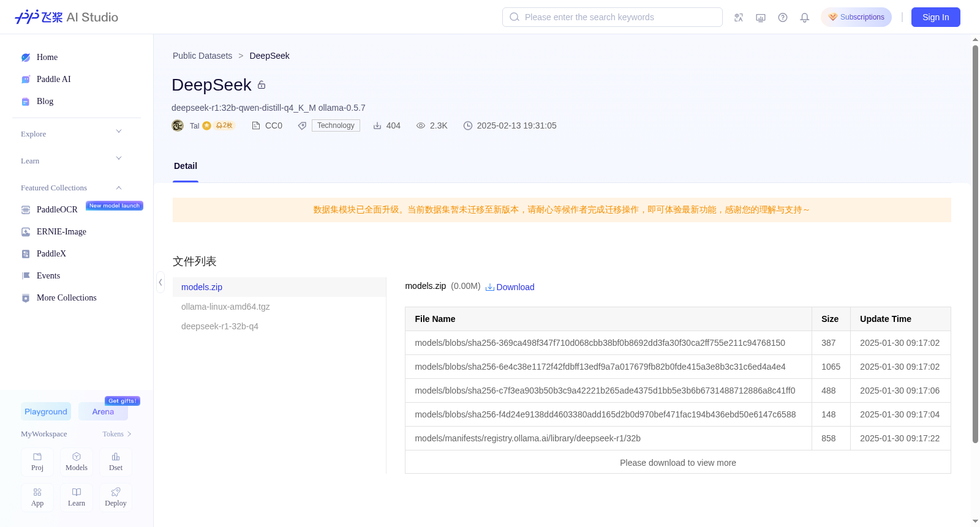Screen dimensions: 980x527
Task: Click the language translate icon in header
Action: point(739,17)
